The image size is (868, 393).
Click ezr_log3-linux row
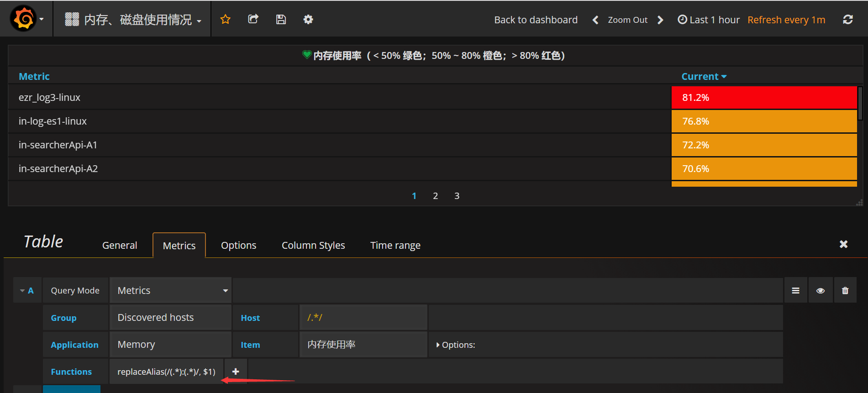339,97
